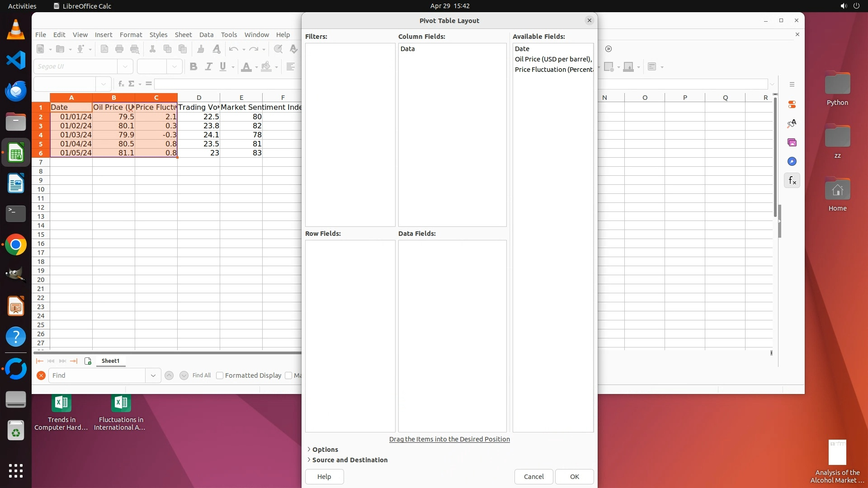Open the Data menu

[206, 35]
